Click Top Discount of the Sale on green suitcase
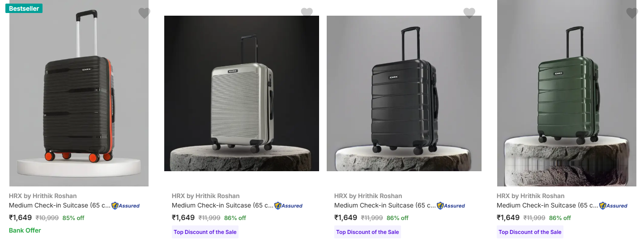Viewport: 644px width, 242px height. click(530, 232)
